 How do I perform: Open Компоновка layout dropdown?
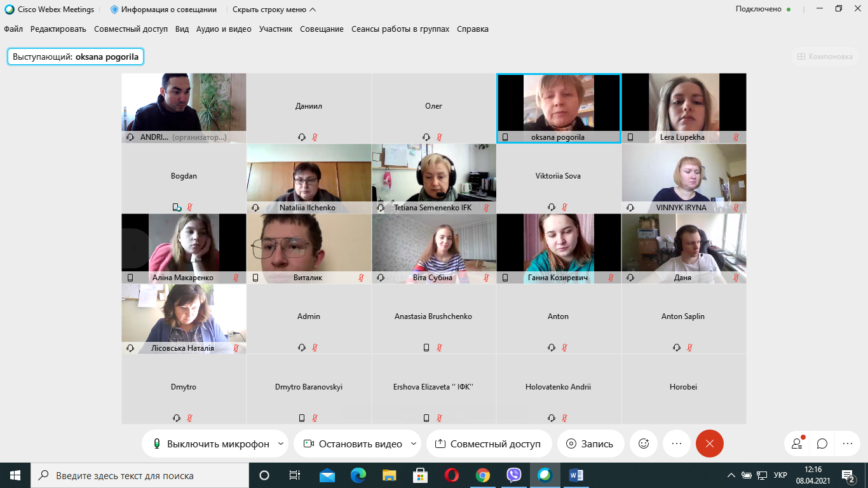825,57
